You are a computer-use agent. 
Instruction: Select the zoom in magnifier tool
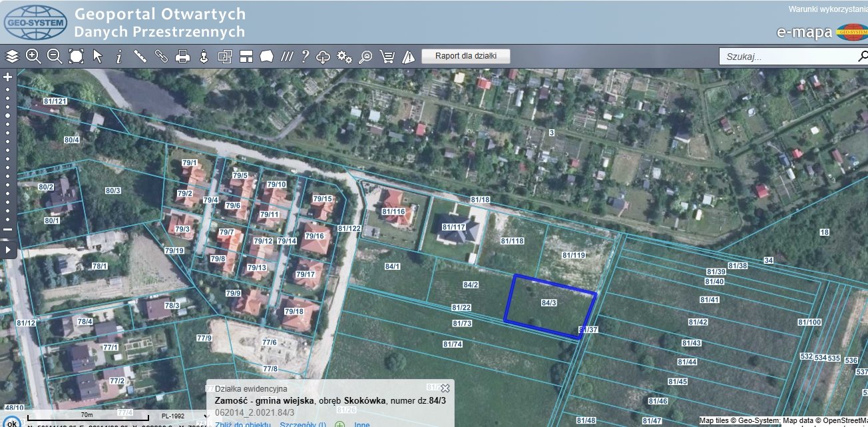33,56
